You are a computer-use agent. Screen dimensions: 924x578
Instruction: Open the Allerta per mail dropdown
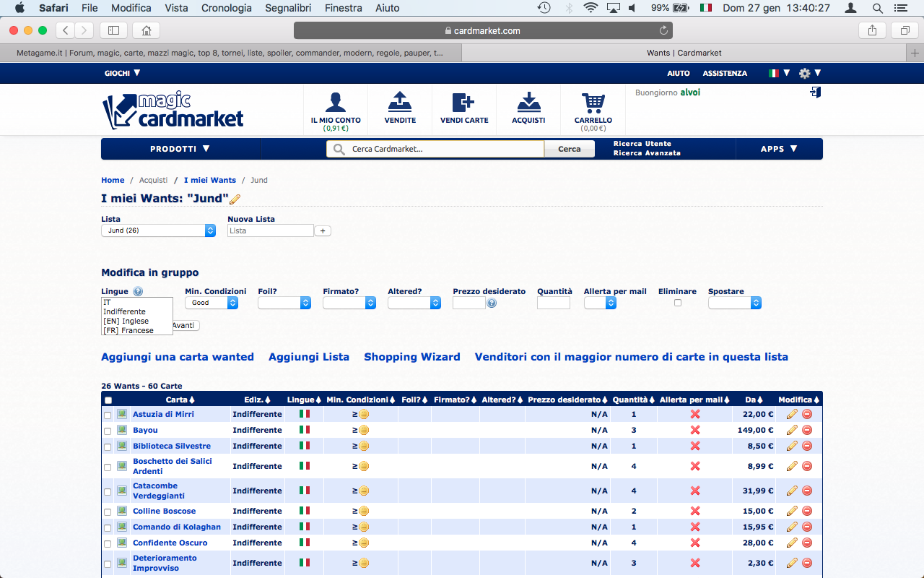click(600, 303)
